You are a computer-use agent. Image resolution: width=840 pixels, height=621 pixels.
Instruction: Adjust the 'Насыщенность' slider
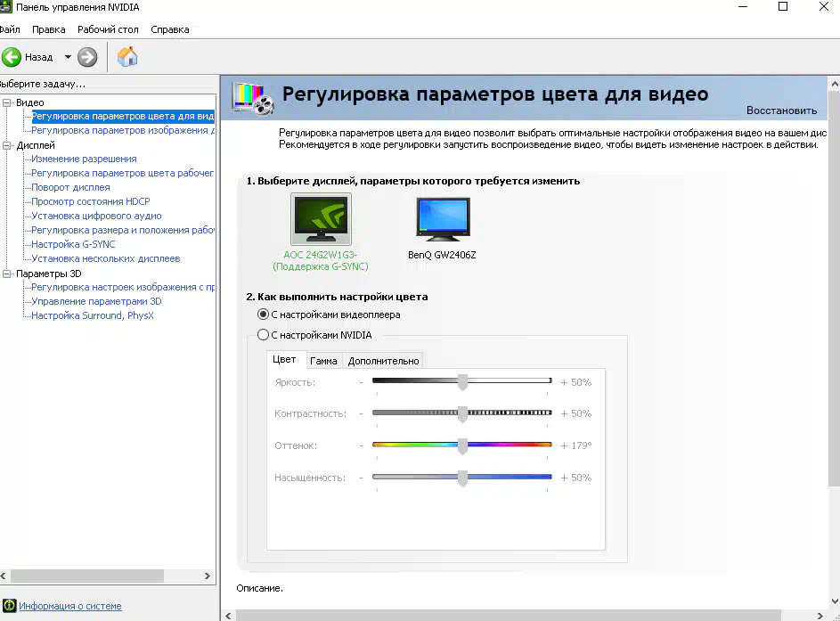(461, 478)
